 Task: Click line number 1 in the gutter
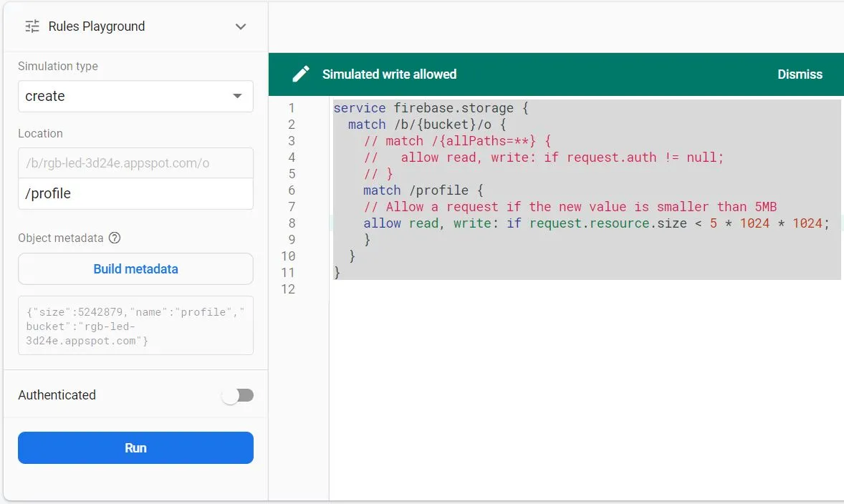[x=291, y=108]
